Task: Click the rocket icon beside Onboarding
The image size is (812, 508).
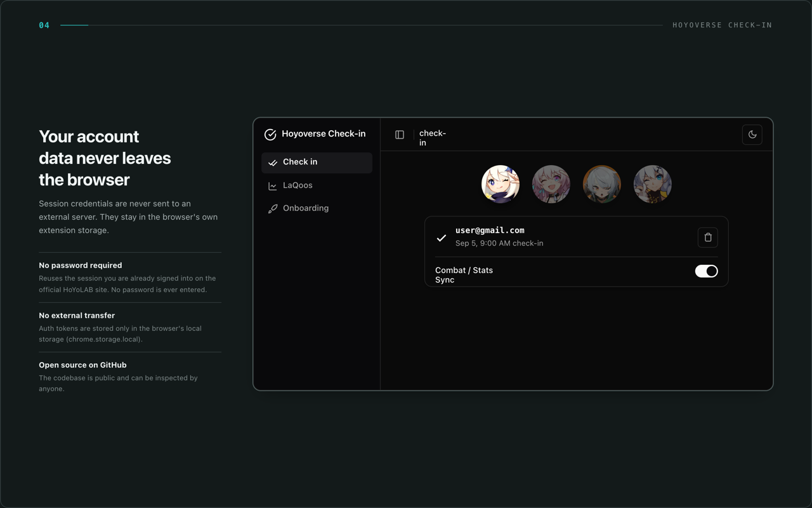Action: (x=273, y=209)
